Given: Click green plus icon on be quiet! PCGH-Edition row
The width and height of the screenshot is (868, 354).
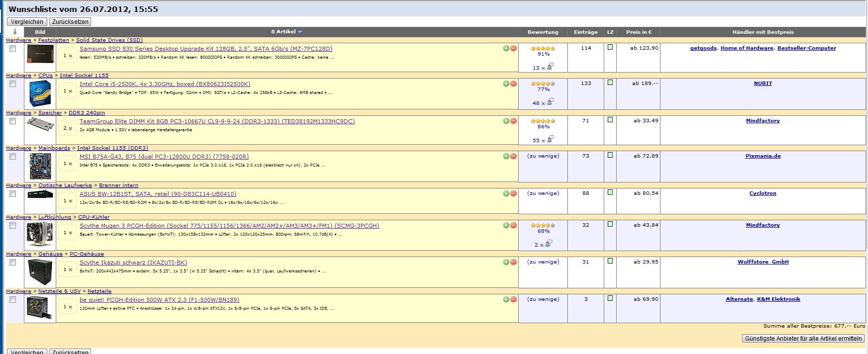Looking at the screenshot, I should pos(506,299).
